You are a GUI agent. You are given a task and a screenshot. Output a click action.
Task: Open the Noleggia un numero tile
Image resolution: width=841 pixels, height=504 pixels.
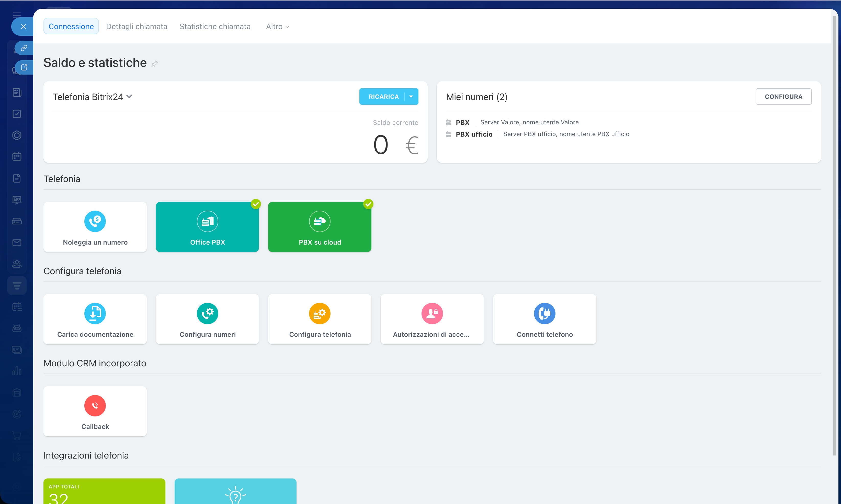[x=95, y=227]
